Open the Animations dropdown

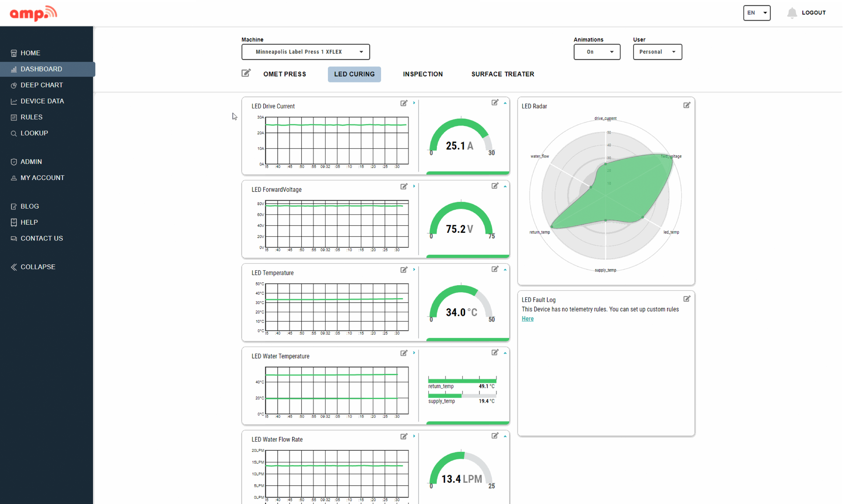[x=596, y=52]
